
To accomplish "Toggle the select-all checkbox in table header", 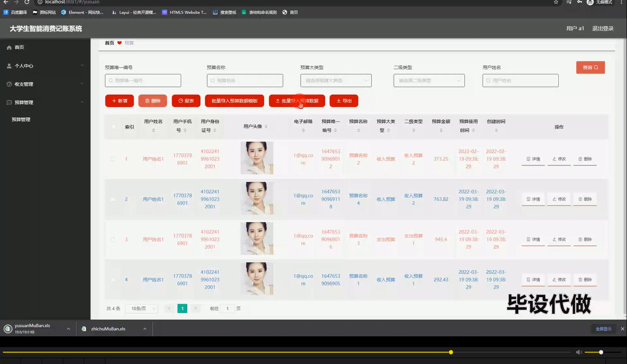I will (x=113, y=127).
